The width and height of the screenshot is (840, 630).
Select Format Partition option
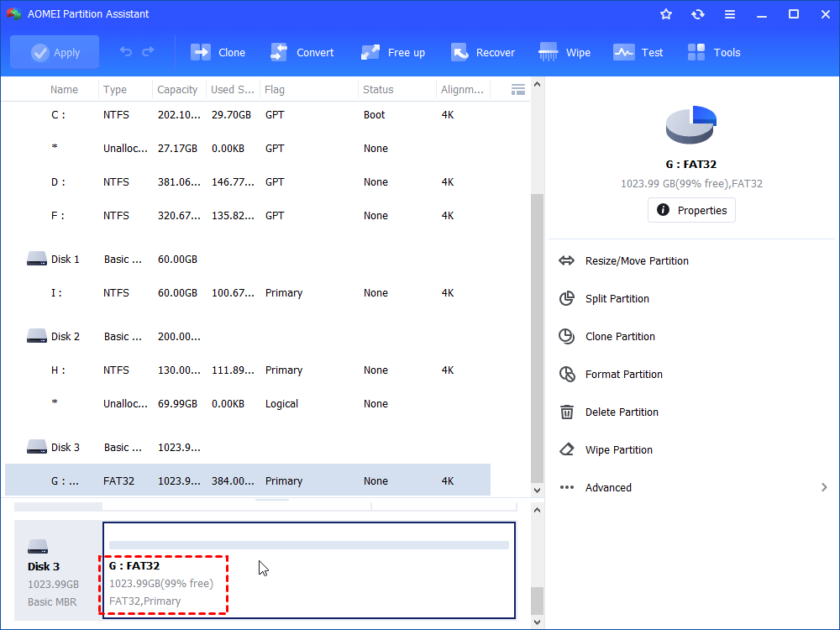point(623,375)
